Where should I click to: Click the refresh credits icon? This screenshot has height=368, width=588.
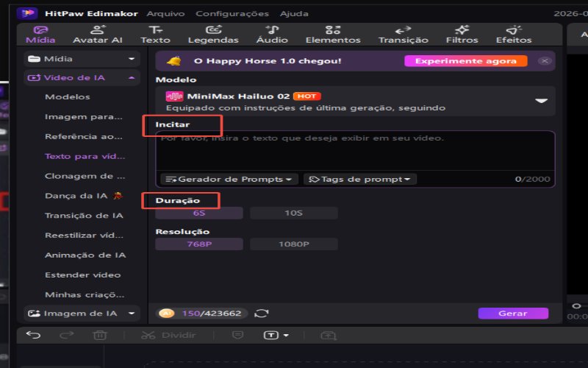point(262,314)
